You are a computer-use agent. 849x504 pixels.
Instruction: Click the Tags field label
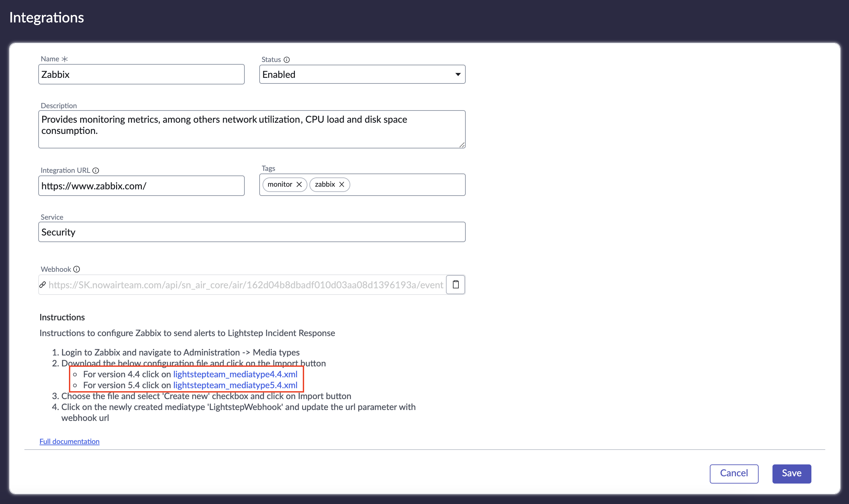point(268,169)
